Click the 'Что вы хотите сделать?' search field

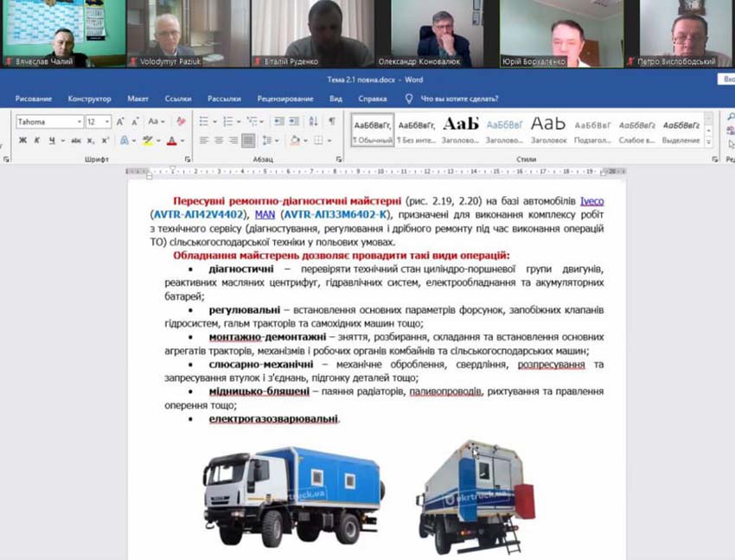tap(458, 99)
